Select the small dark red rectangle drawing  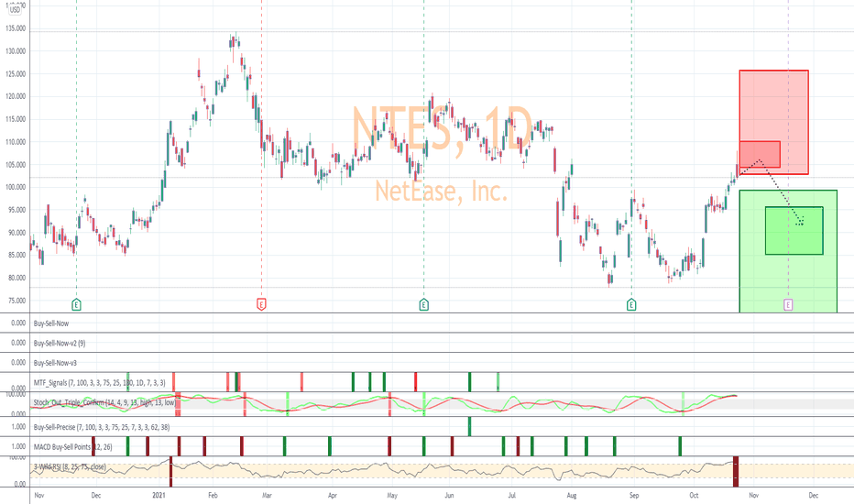760,154
